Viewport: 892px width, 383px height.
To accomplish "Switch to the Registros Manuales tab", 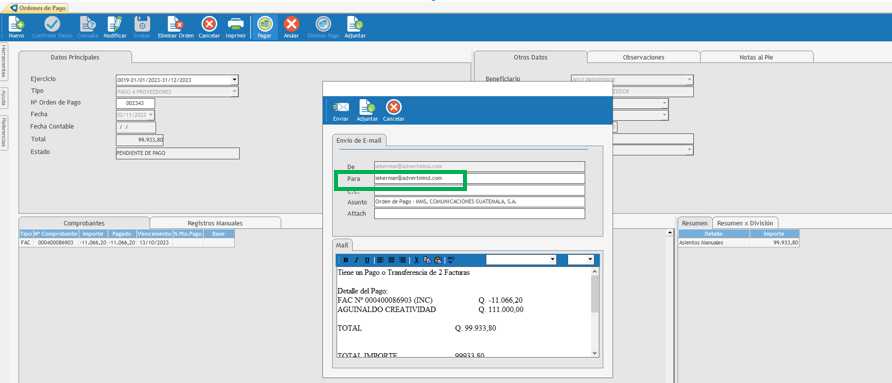I will 215,224.
